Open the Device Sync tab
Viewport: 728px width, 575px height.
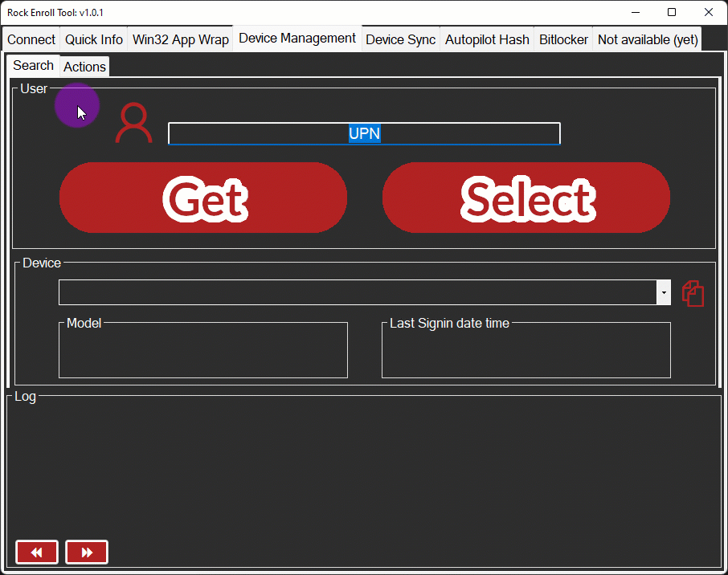tap(401, 39)
